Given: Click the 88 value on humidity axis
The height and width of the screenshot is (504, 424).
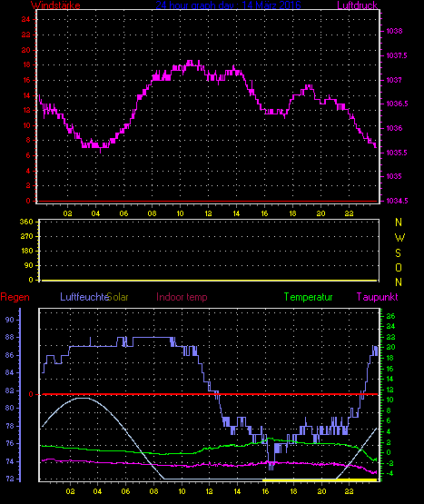Looking at the screenshot, I should pyautogui.click(x=10, y=337).
